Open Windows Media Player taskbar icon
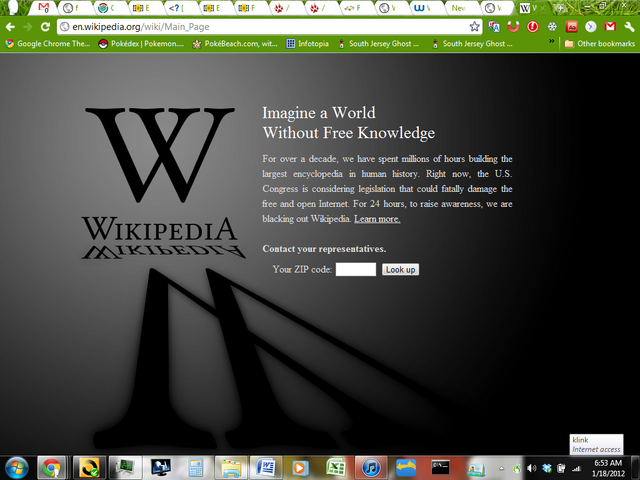Image resolution: width=640 pixels, height=480 pixels. click(301, 468)
